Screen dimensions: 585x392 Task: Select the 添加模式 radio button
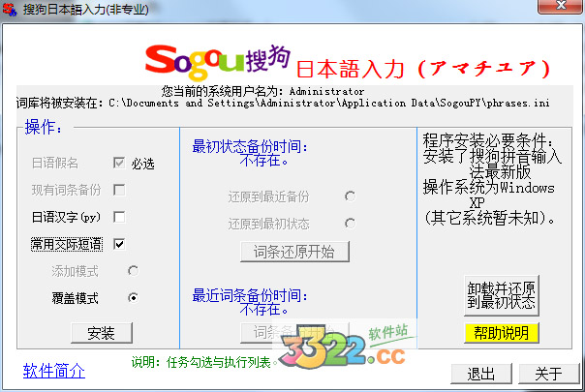pos(133,271)
